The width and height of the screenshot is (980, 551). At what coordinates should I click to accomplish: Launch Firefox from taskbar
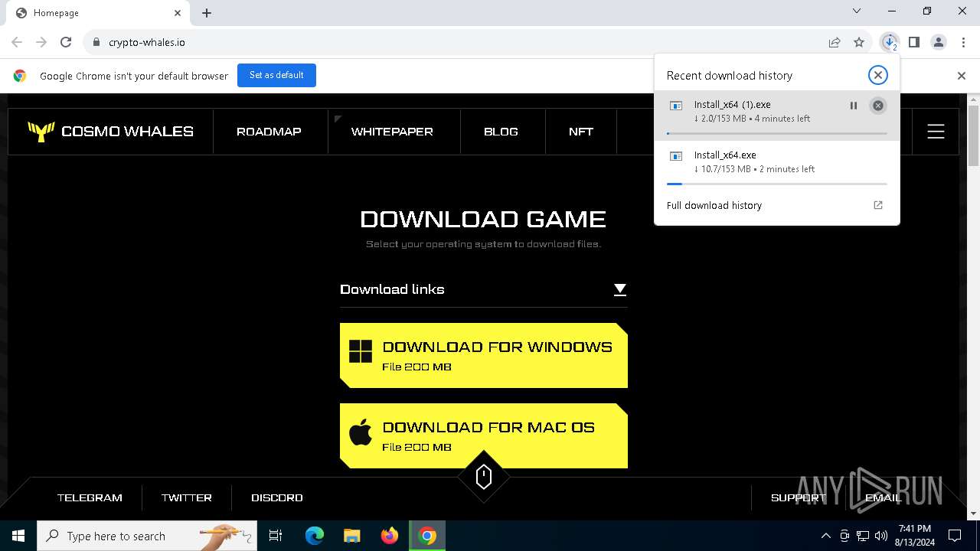(390, 536)
